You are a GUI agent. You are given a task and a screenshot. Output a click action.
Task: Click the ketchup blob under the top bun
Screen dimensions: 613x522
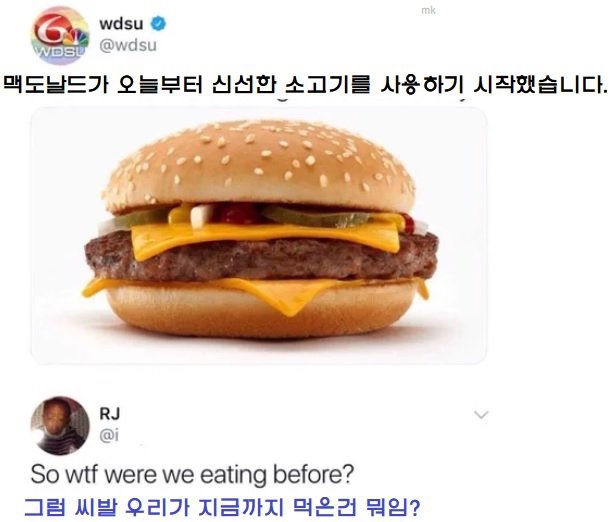[x=237, y=213]
